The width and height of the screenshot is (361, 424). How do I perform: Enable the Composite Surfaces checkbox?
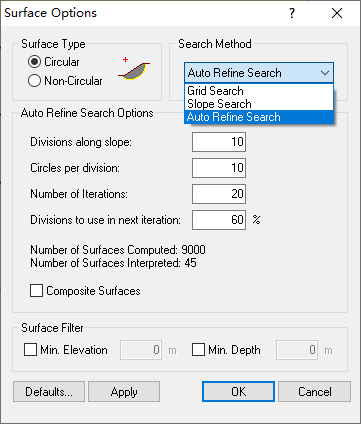pyautogui.click(x=36, y=291)
